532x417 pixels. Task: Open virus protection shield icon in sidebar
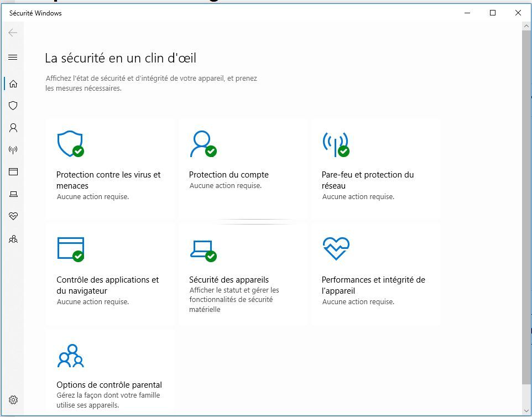point(13,106)
